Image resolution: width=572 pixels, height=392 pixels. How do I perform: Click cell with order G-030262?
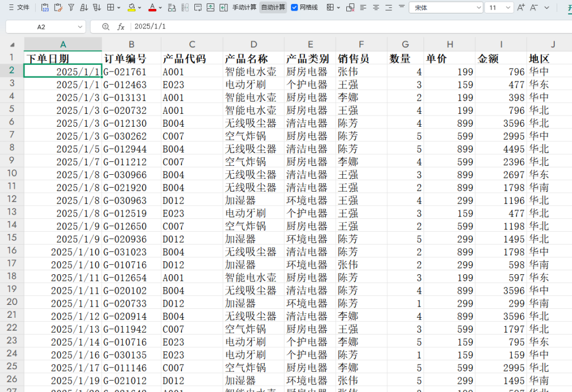click(131, 136)
